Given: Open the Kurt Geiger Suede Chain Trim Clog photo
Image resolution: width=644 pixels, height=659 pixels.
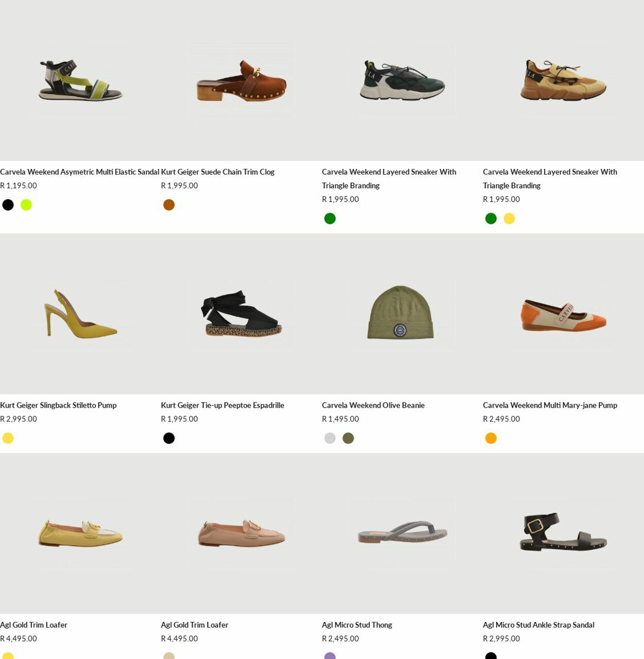Looking at the screenshot, I should [241, 80].
